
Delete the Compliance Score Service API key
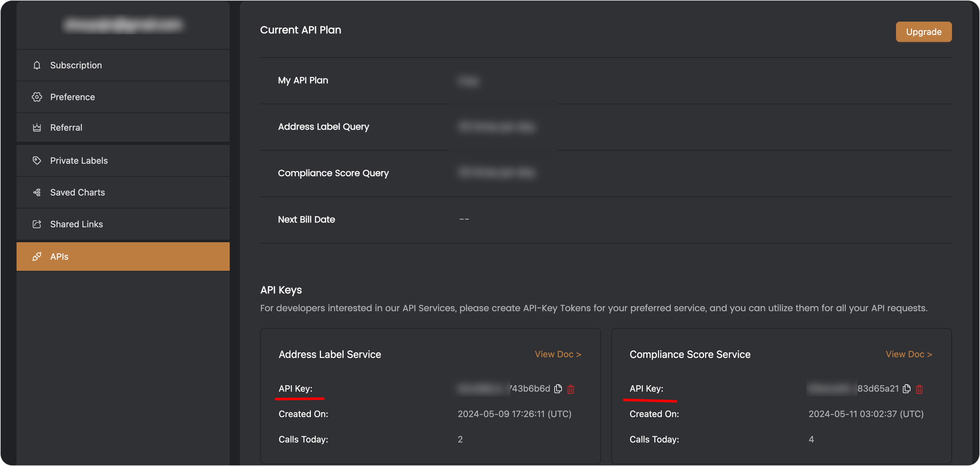[919, 389]
